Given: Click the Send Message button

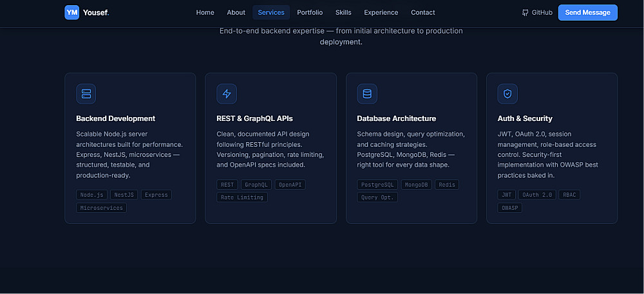Looking at the screenshot, I should 588,12.
